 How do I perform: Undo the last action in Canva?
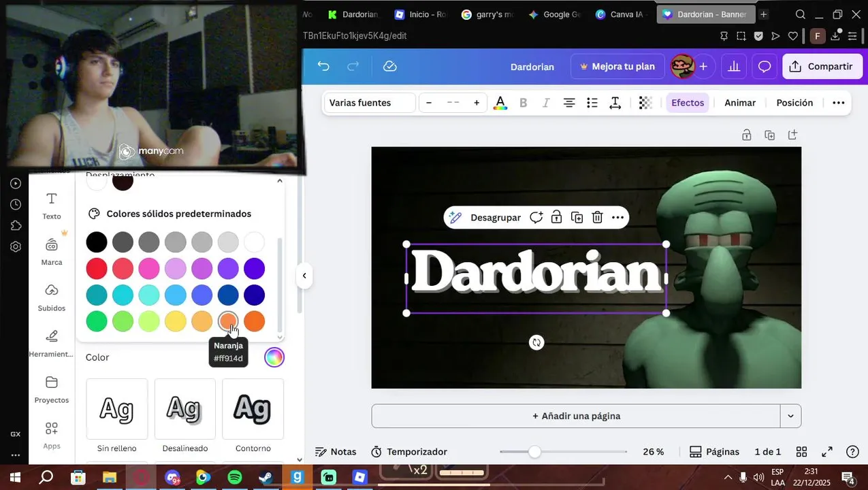[323, 66]
